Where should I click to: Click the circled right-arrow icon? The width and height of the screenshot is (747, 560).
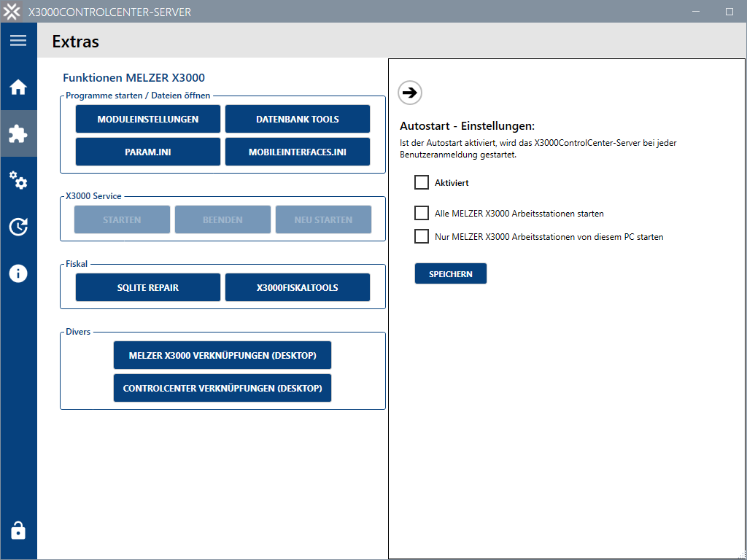click(410, 93)
